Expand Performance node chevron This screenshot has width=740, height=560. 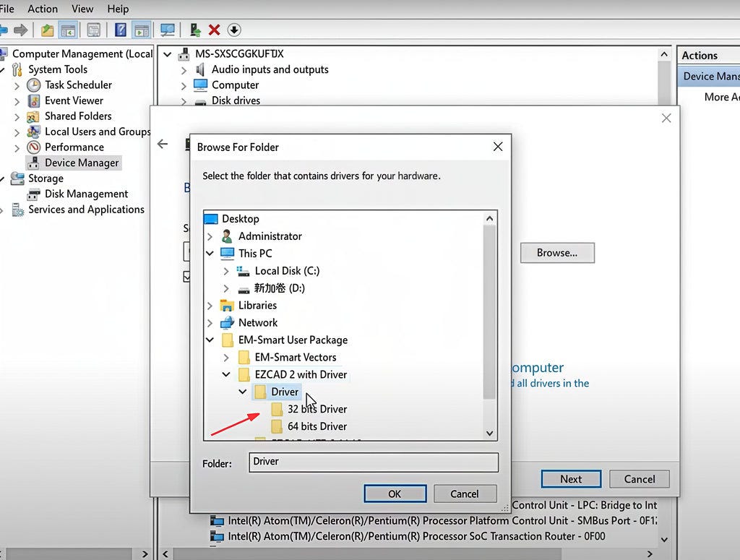click(17, 148)
